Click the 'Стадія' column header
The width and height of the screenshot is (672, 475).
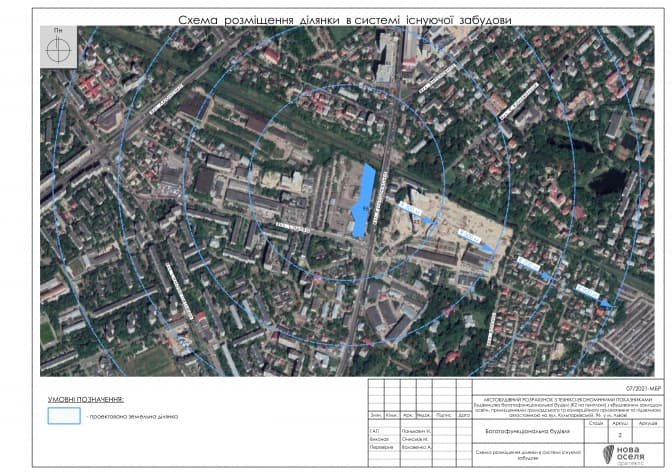(596, 423)
